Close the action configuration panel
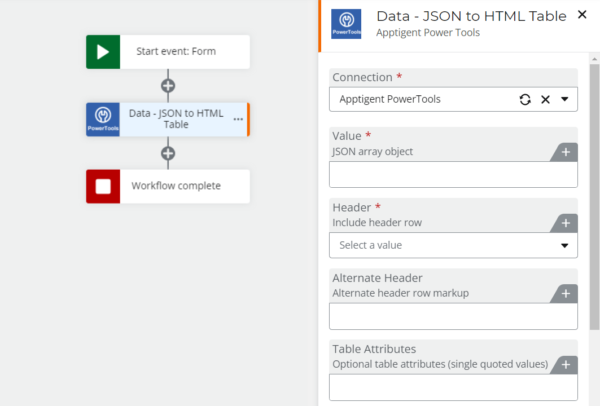 (583, 15)
